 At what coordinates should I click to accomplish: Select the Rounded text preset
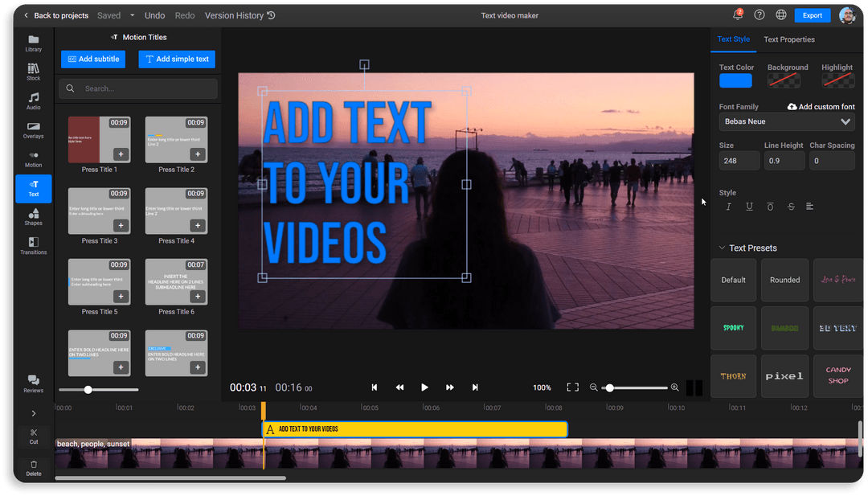(x=785, y=280)
